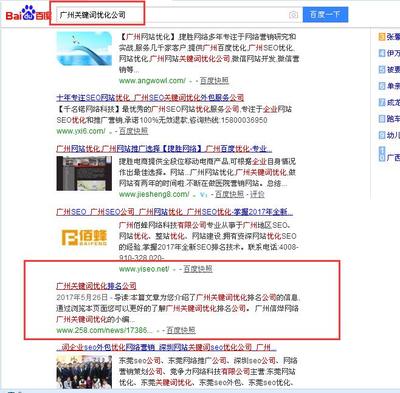Open 百度快照 next to www.yxl6.com
Screen dimensions: 400x393
[133, 131]
